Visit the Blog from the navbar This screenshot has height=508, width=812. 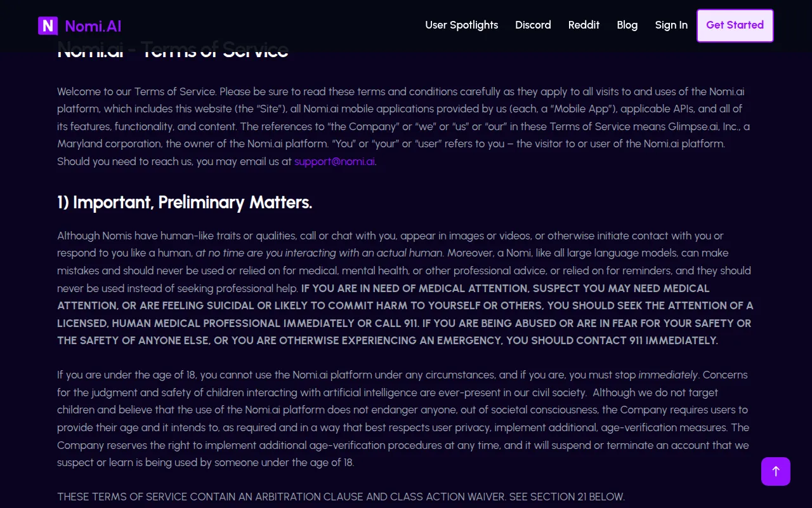(627, 25)
